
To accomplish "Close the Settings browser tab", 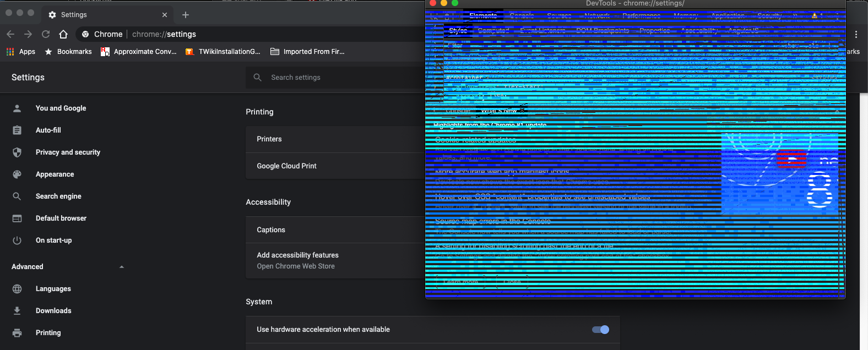I will click(x=165, y=15).
